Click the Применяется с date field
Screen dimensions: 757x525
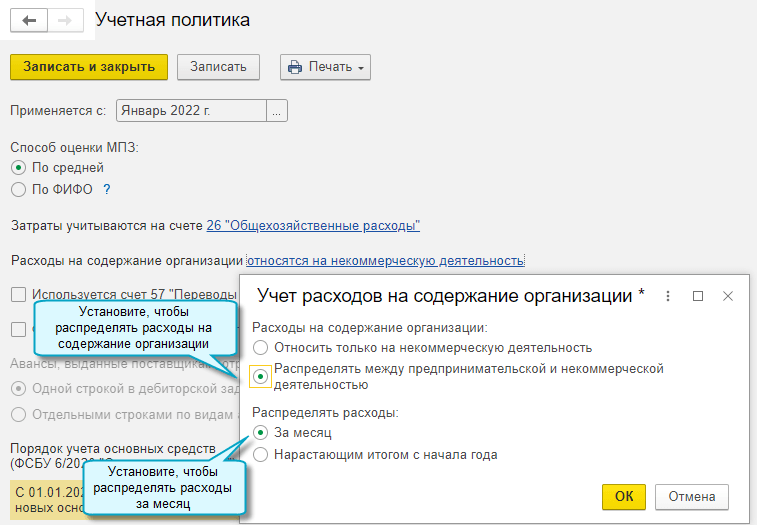tap(191, 110)
